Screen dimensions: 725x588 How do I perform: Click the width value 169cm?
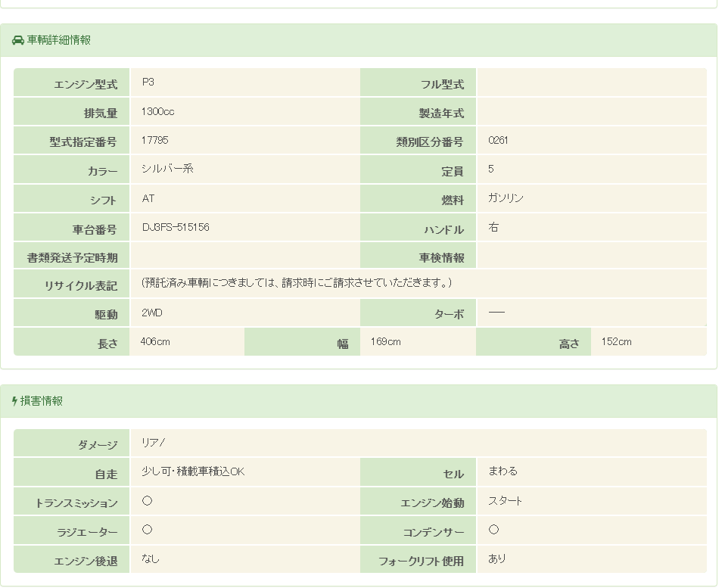[385, 342]
